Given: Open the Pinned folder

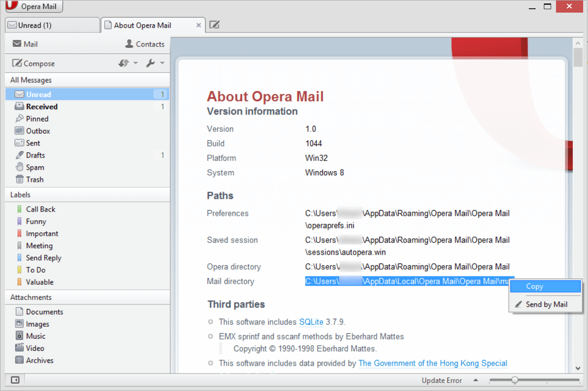Looking at the screenshot, I should pos(87,118).
